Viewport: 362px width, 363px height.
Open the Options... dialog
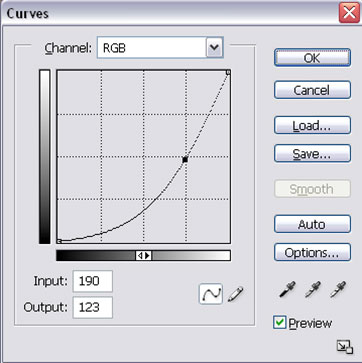[x=312, y=252]
